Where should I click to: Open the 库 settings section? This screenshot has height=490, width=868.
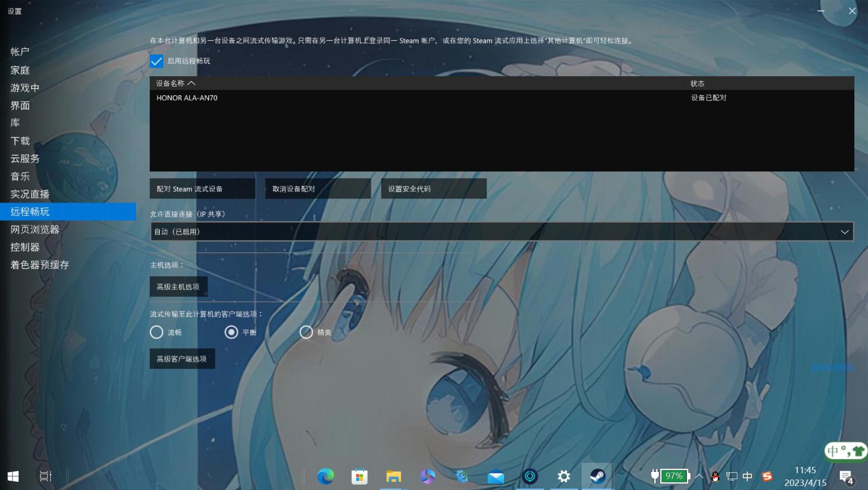tap(68, 123)
